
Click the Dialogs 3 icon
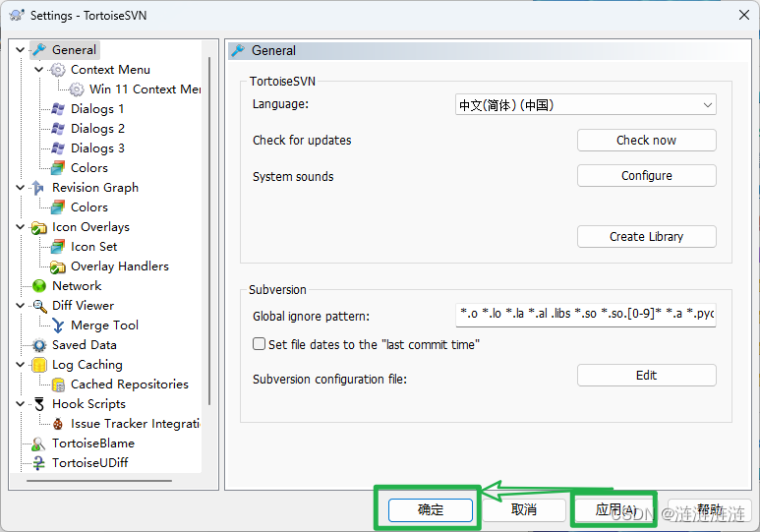[x=58, y=148]
